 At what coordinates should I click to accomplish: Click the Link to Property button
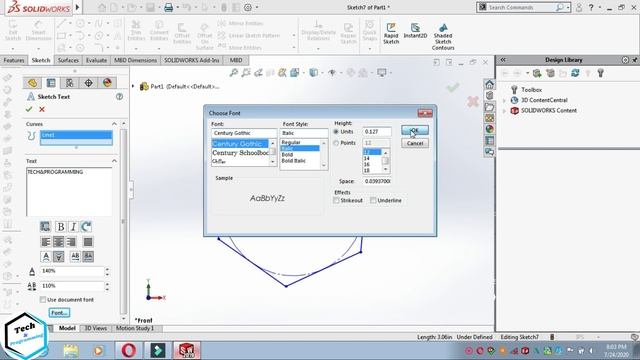(45, 227)
